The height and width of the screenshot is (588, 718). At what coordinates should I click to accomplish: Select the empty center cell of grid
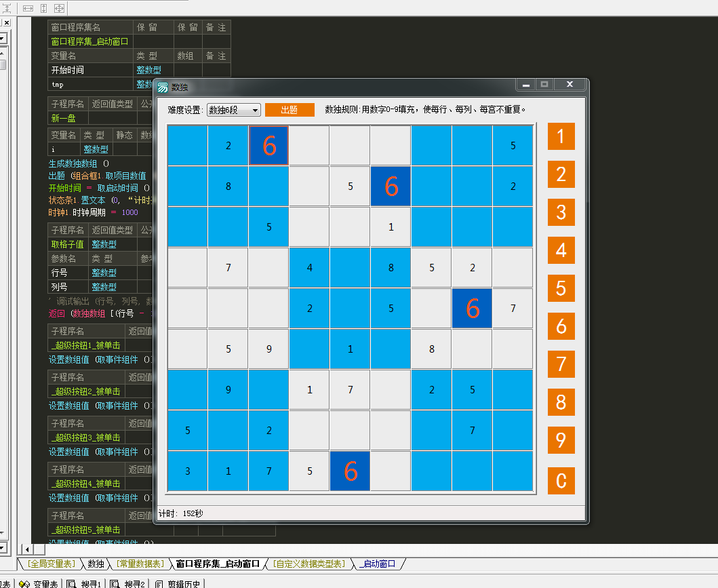click(351, 309)
